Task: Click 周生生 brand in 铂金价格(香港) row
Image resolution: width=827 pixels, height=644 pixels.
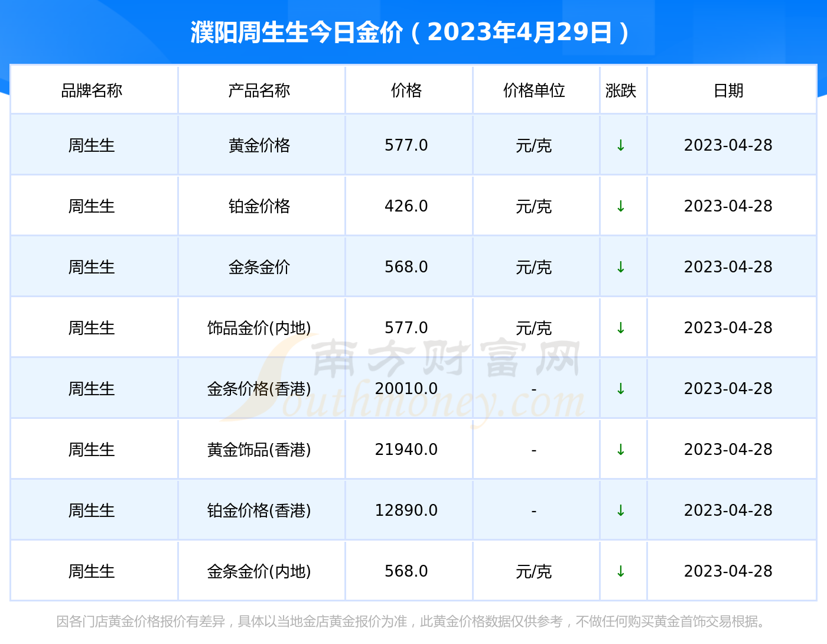Action: pyautogui.click(x=92, y=510)
